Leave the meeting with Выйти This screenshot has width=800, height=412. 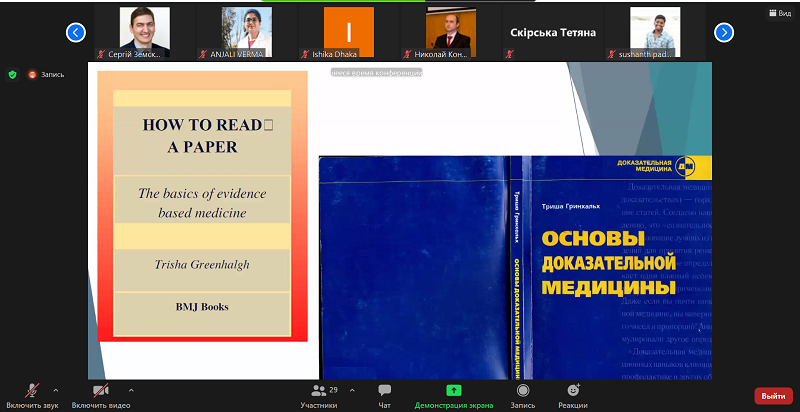click(773, 396)
